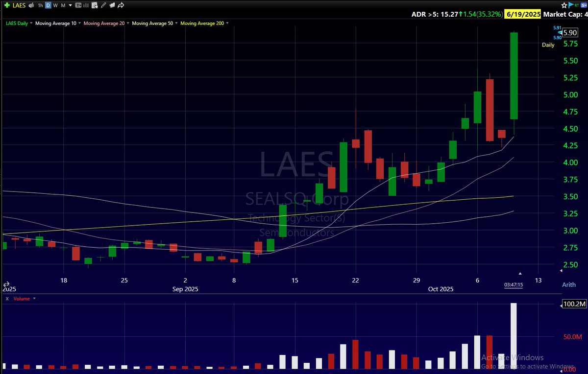Image resolution: width=588 pixels, height=374 pixels.
Task: Click the chart template icon
Action: [78, 5]
